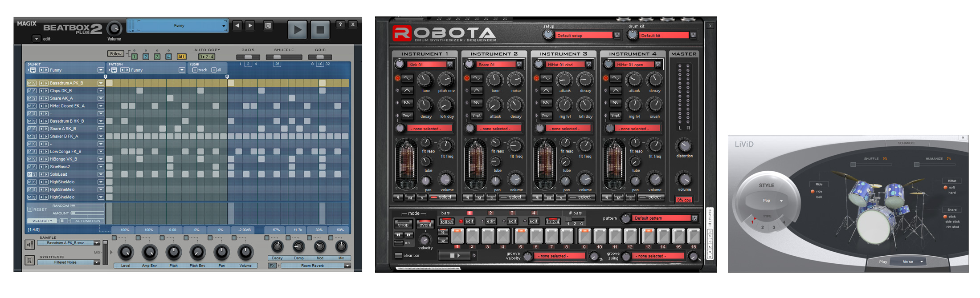Mute the Claps DK_B track
Image resolution: width=980 pixels, height=298 pixels.
click(x=29, y=91)
